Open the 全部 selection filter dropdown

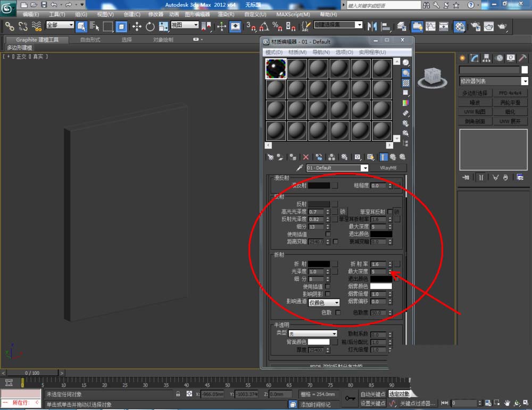[x=60, y=25]
